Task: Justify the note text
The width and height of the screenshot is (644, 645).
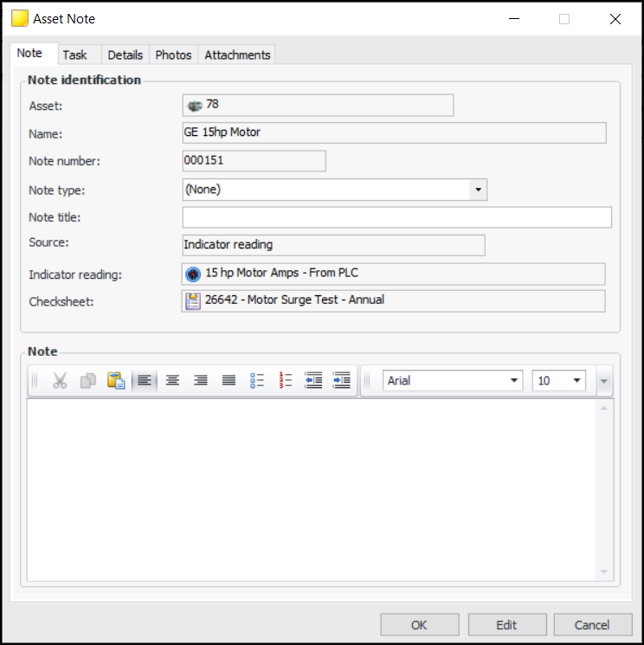Action: 229,381
